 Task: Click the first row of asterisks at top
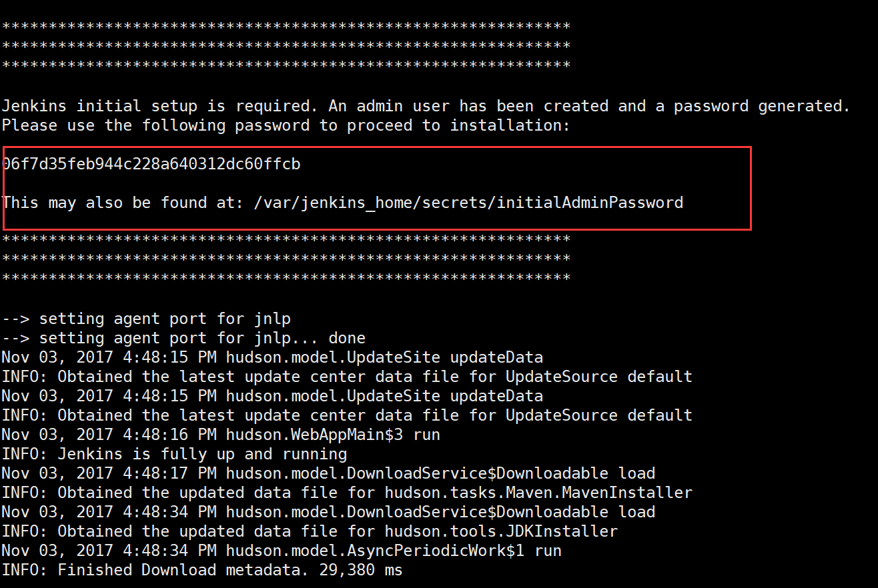286,27
